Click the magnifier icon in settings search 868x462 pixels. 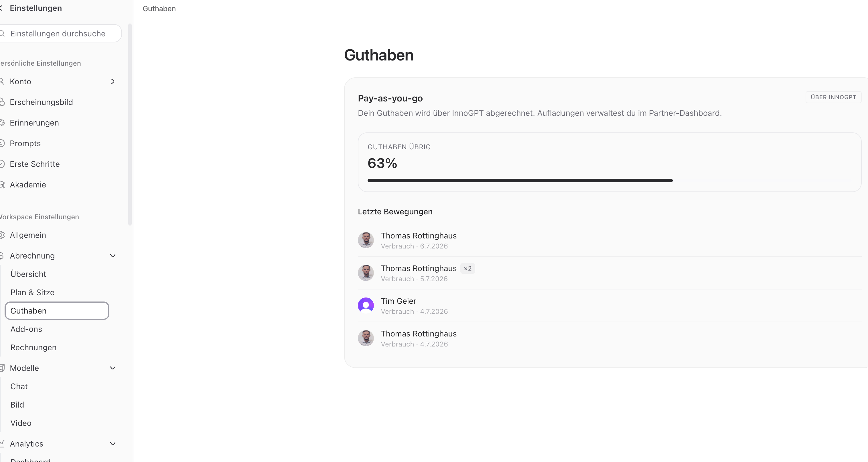(x=2, y=33)
